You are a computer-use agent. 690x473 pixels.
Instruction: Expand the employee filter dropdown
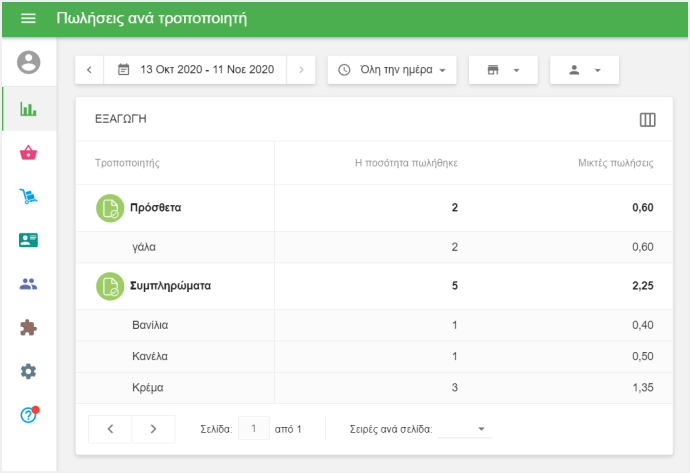584,70
